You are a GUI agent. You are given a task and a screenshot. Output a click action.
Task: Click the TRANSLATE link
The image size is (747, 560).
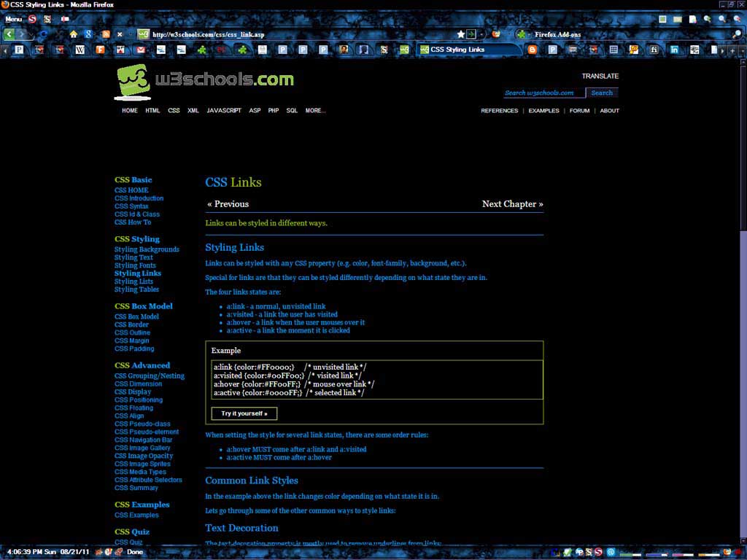[x=600, y=76]
